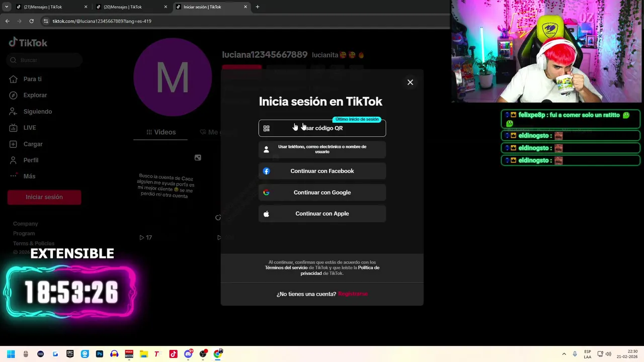Click the microphone tray icon
644x362 pixels.
(575, 354)
